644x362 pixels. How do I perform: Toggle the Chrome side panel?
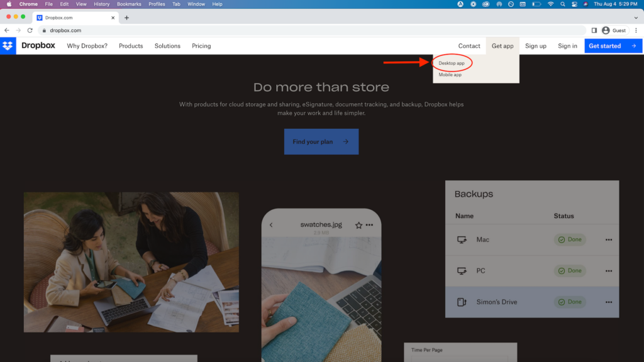[x=594, y=30]
